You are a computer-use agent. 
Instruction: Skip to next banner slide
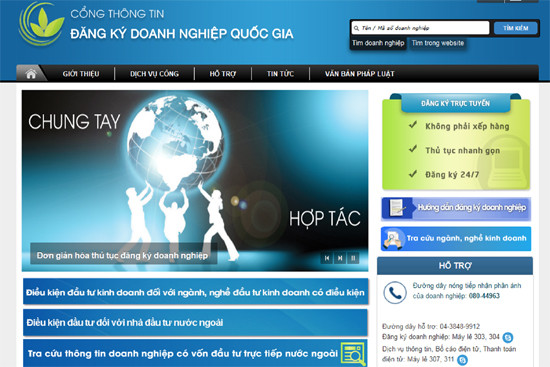340,258
